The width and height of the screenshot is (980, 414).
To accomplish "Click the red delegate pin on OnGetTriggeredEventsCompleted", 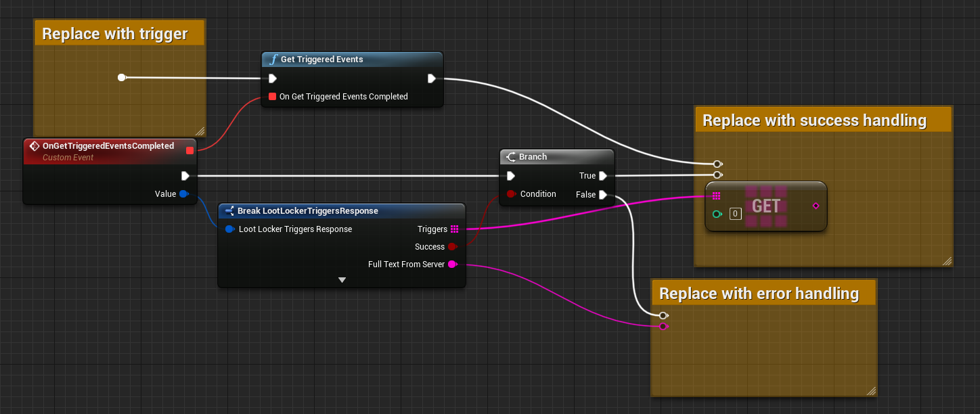I will pyautogui.click(x=190, y=150).
